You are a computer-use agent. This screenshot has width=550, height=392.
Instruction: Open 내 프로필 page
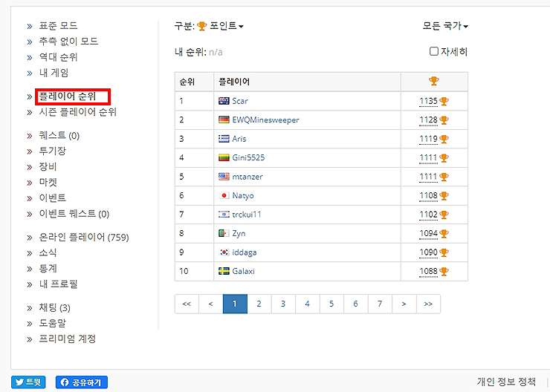click(58, 284)
